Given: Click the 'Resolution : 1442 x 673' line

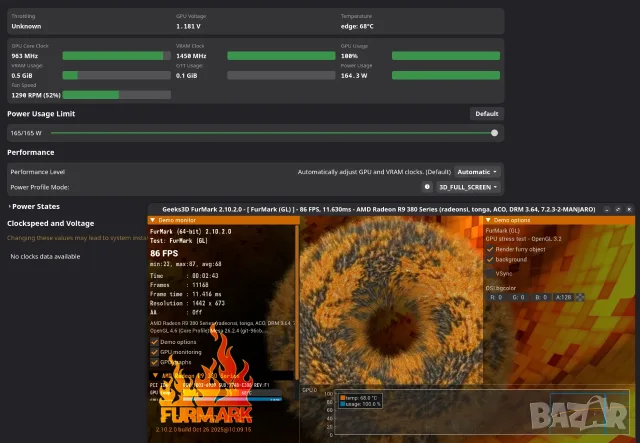Looking at the screenshot, I should click(187, 303).
